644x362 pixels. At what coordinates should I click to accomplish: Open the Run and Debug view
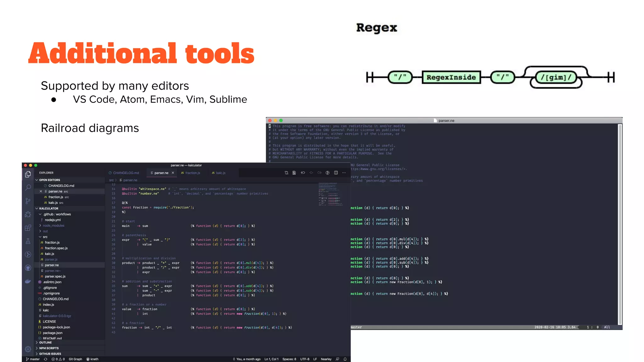pyautogui.click(x=28, y=214)
